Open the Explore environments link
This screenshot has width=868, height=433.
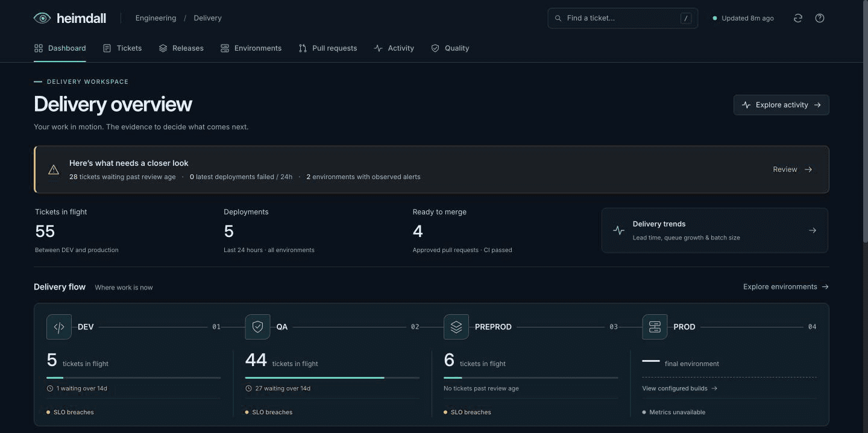[x=786, y=287]
